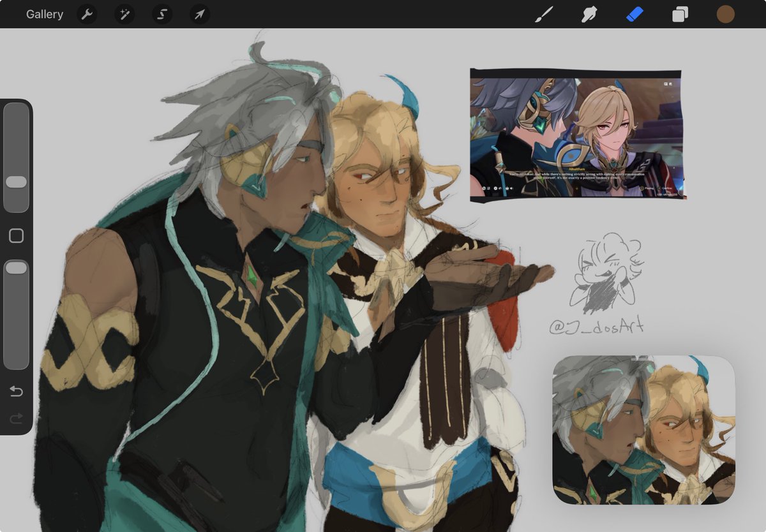Select the Eraser tool
This screenshot has height=532, width=766.
coord(635,14)
